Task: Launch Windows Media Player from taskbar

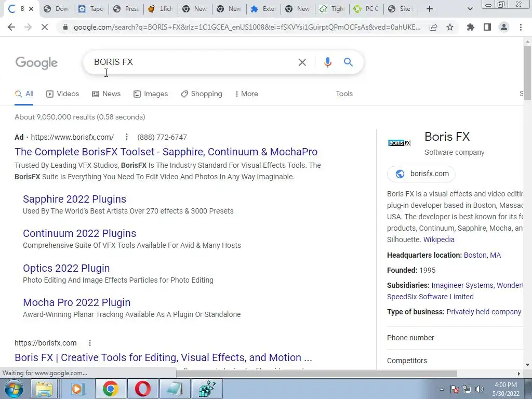Action: [x=77, y=389]
